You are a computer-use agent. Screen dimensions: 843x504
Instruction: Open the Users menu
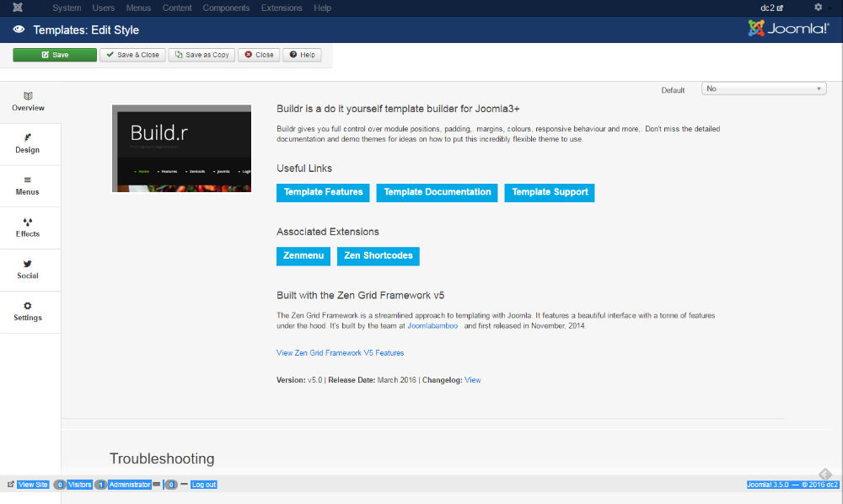tap(103, 8)
